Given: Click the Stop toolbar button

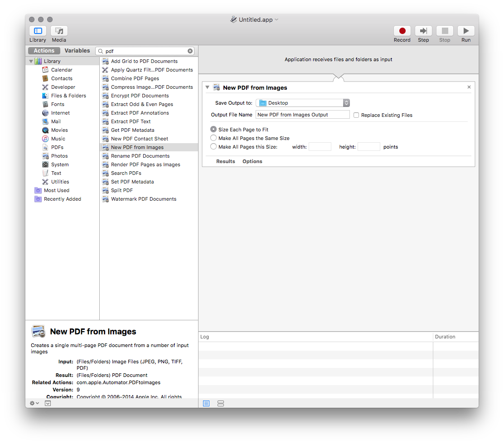Looking at the screenshot, I should 445,31.
